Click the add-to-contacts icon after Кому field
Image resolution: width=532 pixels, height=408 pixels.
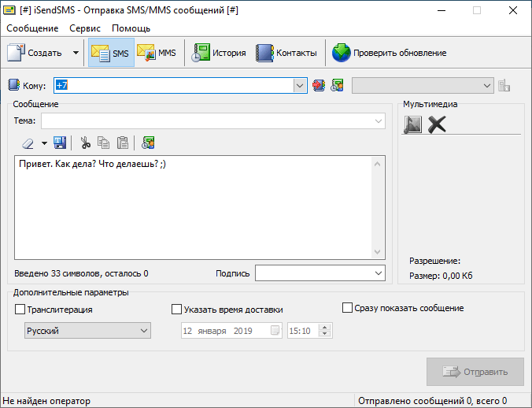click(x=319, y=85)
